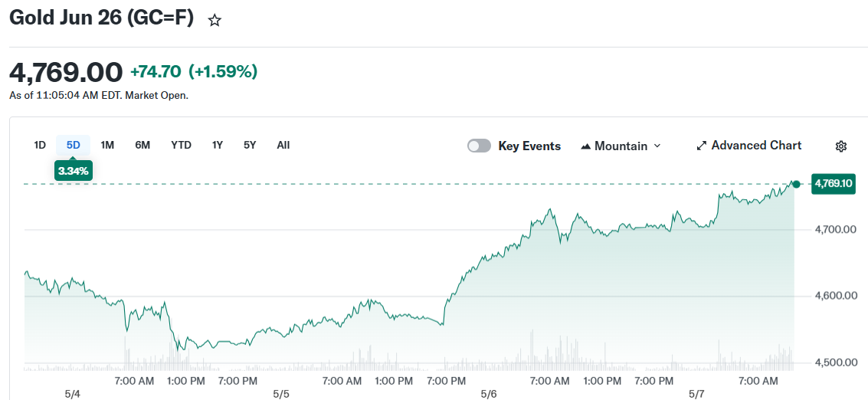Screen dimensions: 868x400
Task: Toggle the Key Events switch
Action: [479, 146]
